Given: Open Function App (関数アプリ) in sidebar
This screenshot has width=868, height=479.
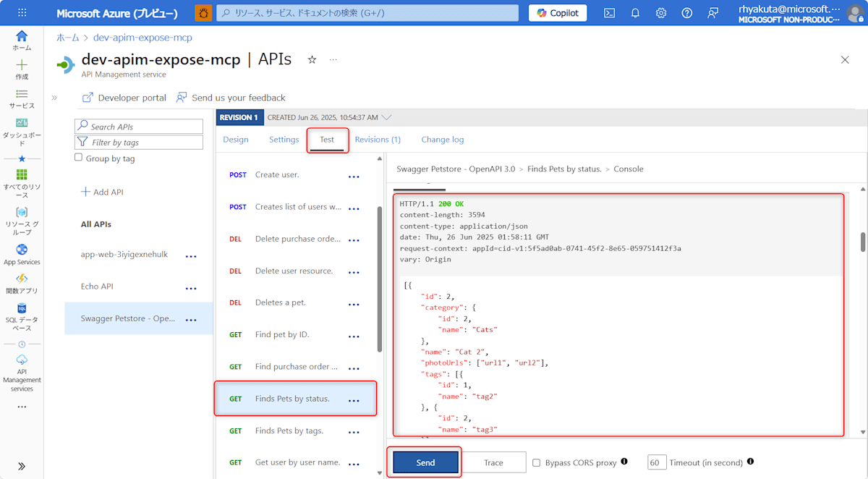Looking at the screenshot, I should pyautogui.click(x=22, y=284).
